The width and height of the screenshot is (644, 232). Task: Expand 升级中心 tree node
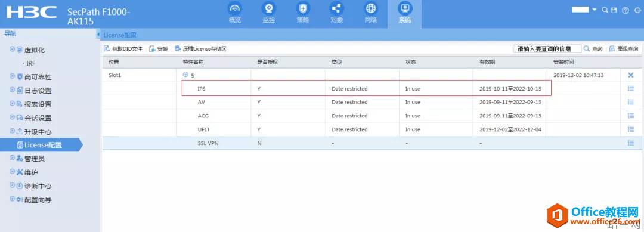coord(13,131)
